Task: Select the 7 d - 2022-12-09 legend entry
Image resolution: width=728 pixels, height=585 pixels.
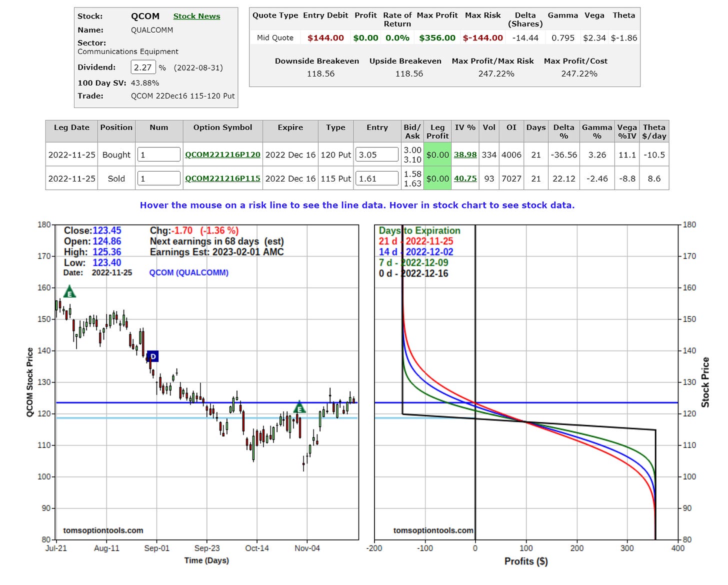Action: [413, 262]
